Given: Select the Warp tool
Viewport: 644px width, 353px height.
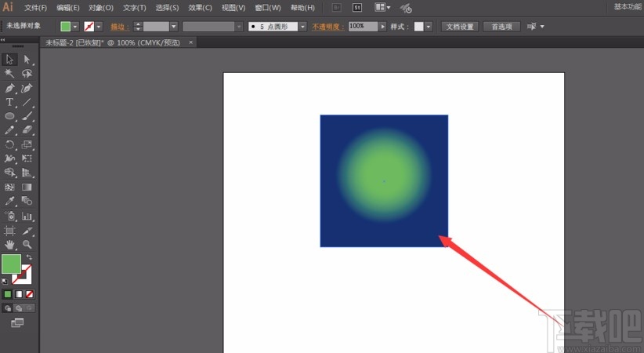Looking at the screenshot, I should pos(9,158).
